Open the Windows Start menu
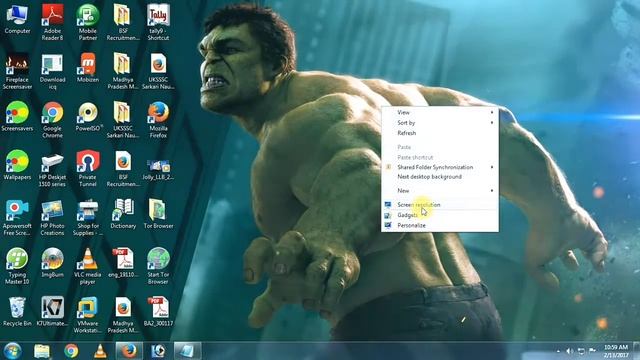The width and height of the screenshot is (640, 360). pos(12,351)
